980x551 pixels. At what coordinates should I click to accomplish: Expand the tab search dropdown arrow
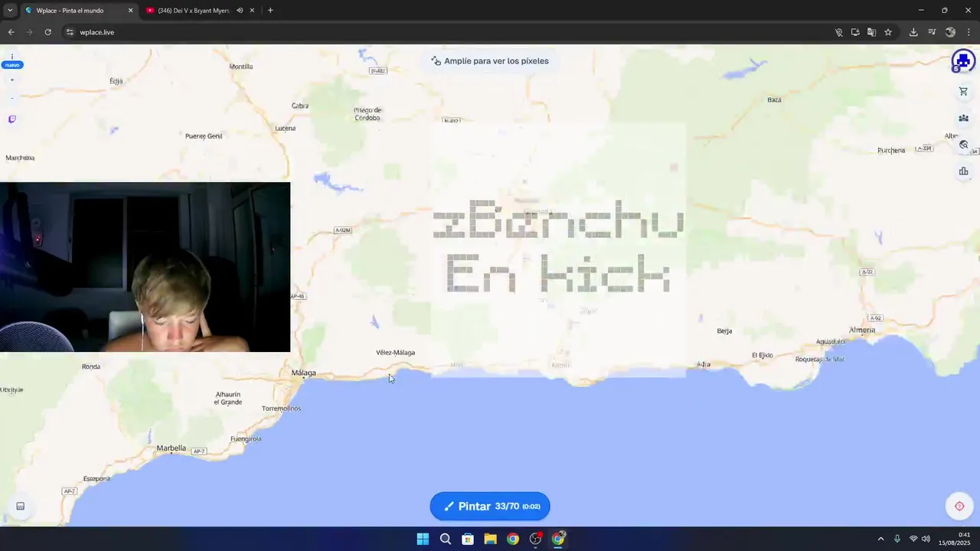[x=9, y=11]
